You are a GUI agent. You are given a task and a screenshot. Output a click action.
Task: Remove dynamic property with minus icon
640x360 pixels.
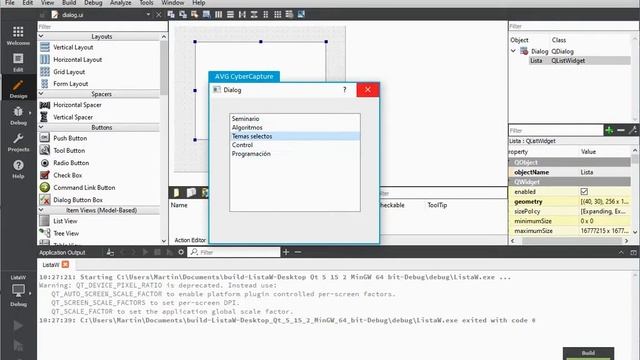pos(621,130)
